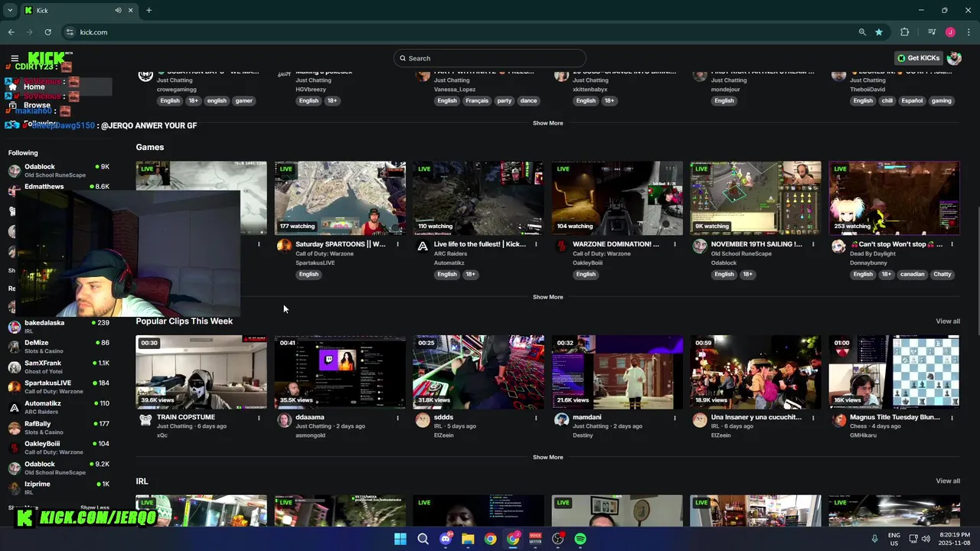Open options for TRAIN COPSTUME clip
This screenshot has height=551, width=980.
coord(259,418)
